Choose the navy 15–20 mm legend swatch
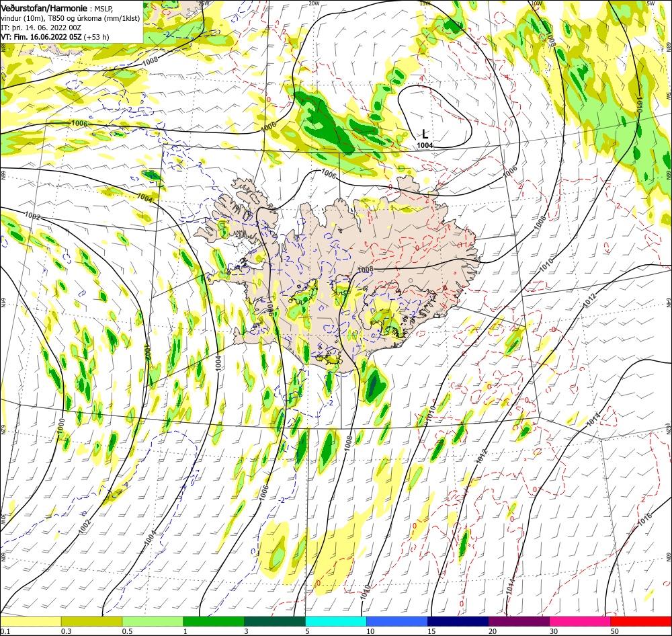 [x=458, y=621]
